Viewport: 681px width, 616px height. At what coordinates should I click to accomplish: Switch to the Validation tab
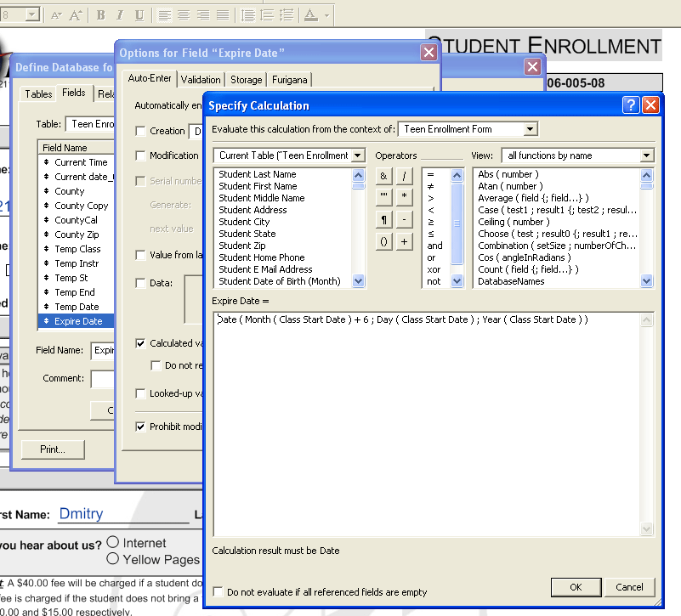pyautogui.click(x=201, y=80)
